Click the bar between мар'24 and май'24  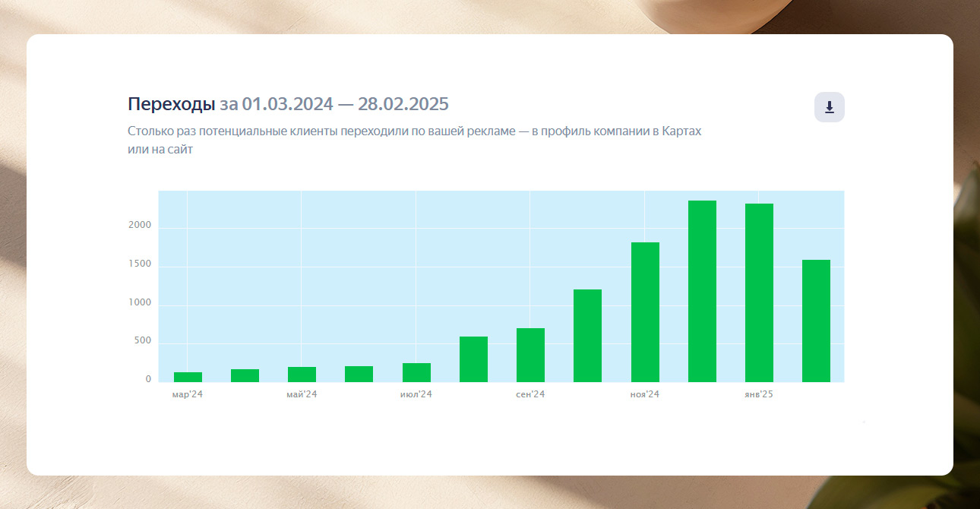(245, 375)
